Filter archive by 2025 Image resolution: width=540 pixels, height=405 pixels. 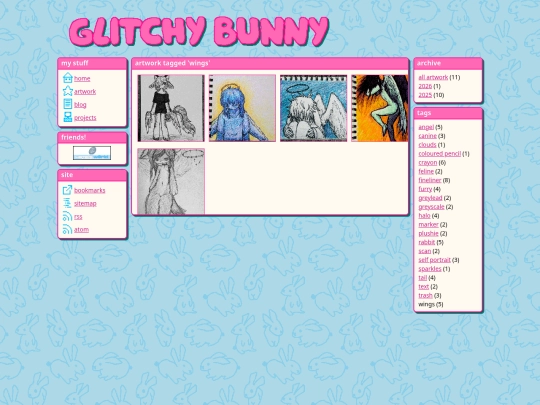point(425,95)
